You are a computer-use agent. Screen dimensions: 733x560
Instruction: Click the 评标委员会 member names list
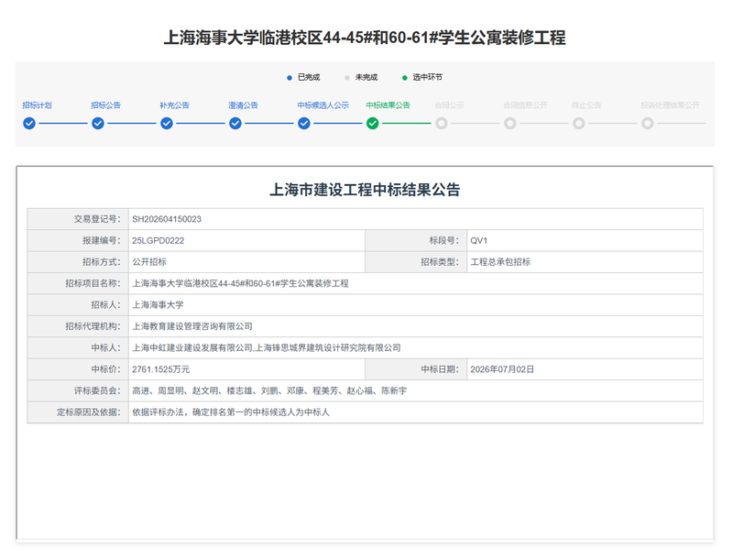pos(269,391)
